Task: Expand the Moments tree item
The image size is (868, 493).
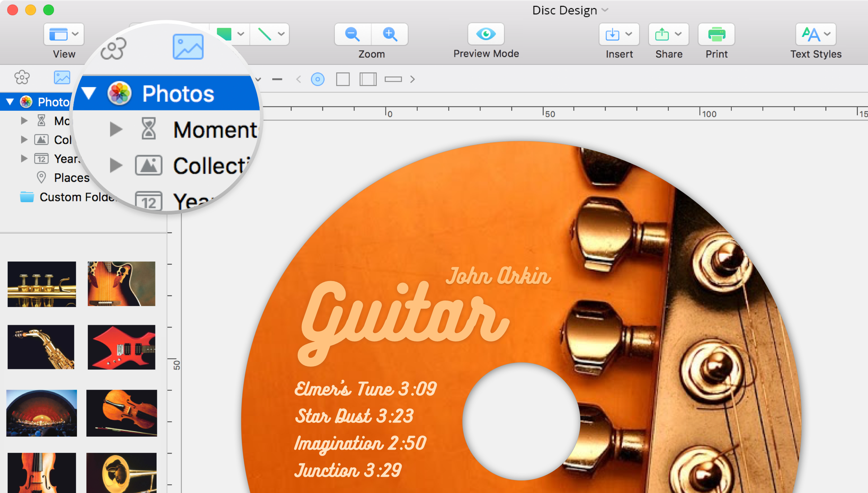Action: click(24, 121)
